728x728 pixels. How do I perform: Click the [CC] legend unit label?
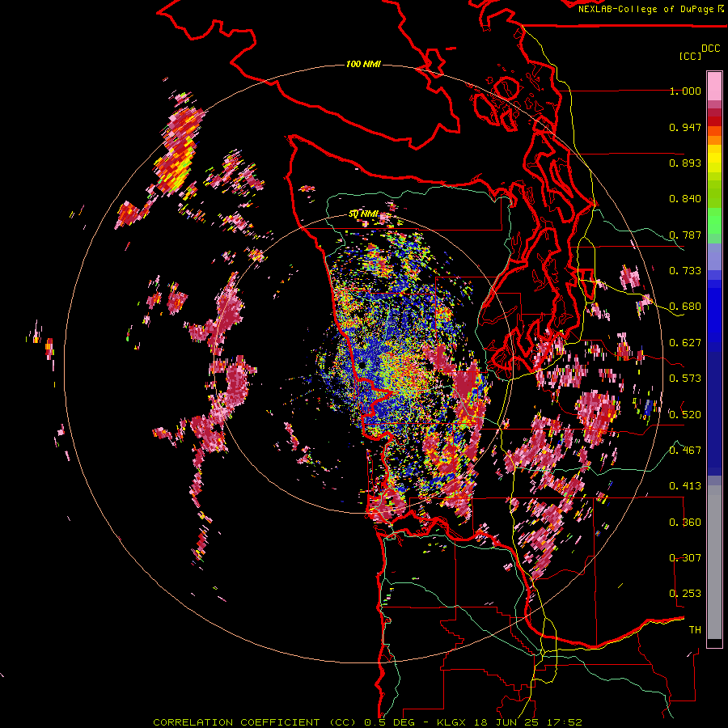coord(691,56)
